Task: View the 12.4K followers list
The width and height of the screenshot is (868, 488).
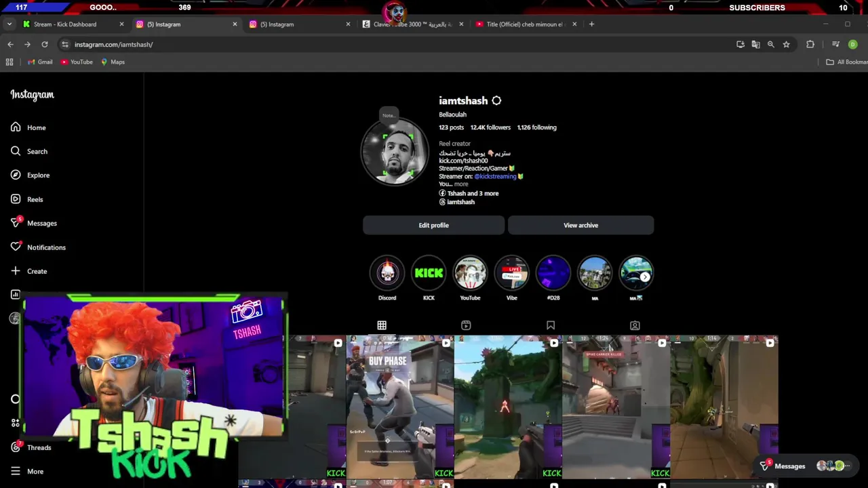Action: (490, 127)
